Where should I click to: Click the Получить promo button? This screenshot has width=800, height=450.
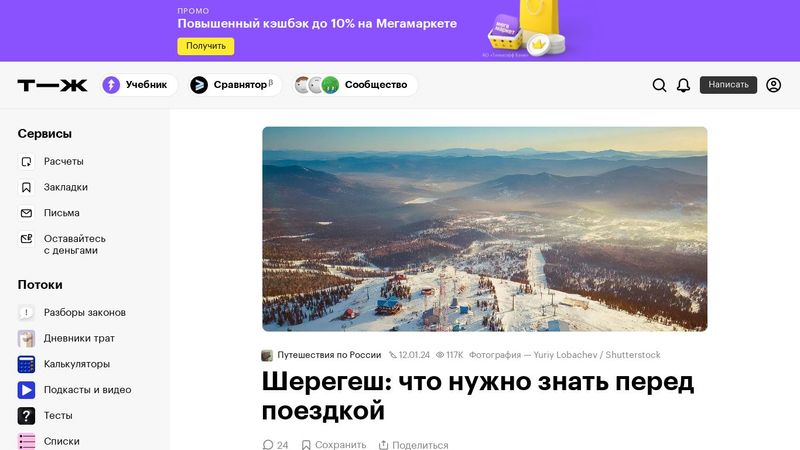coord(206,46)
